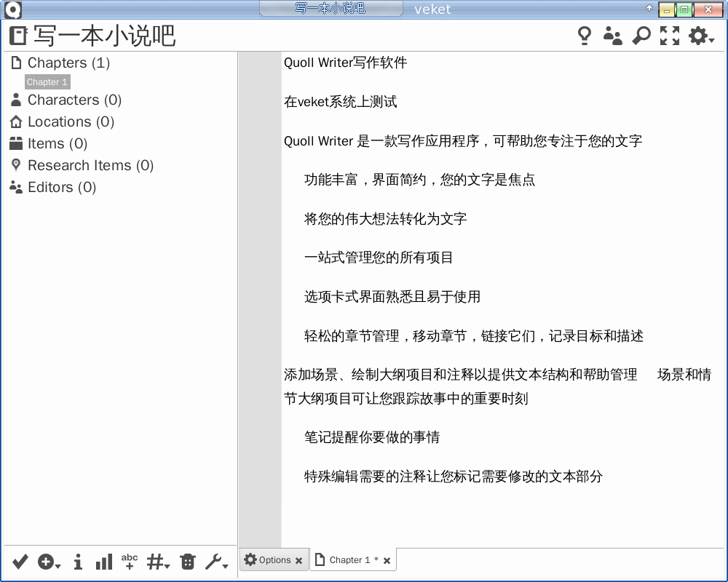This screenshot has width=728, height=582.
Task: Click the Editors group icon in sidebar
Action: click(x=16, y=187)
